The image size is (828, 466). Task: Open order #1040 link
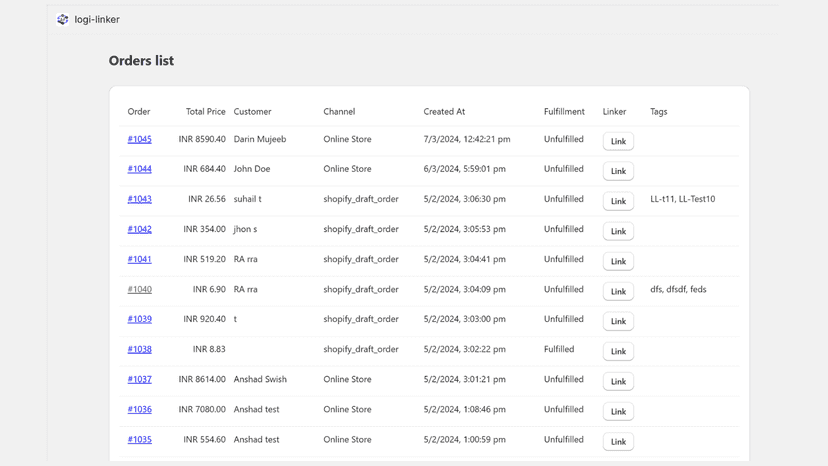pyautogui.click(x=139, y=289)
